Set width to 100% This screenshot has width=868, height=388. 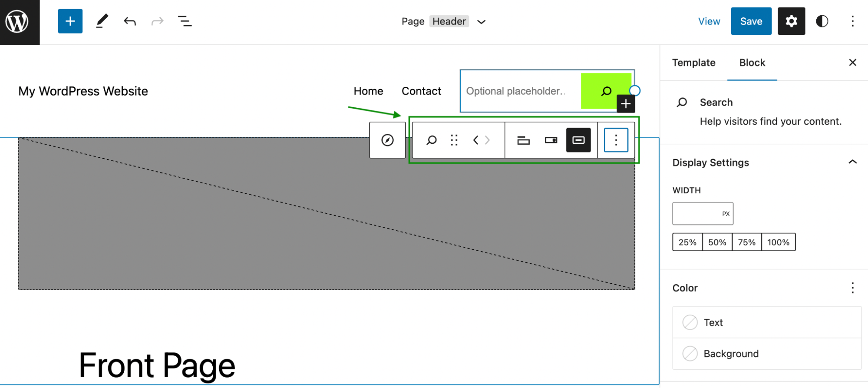[x=778, y=242]
